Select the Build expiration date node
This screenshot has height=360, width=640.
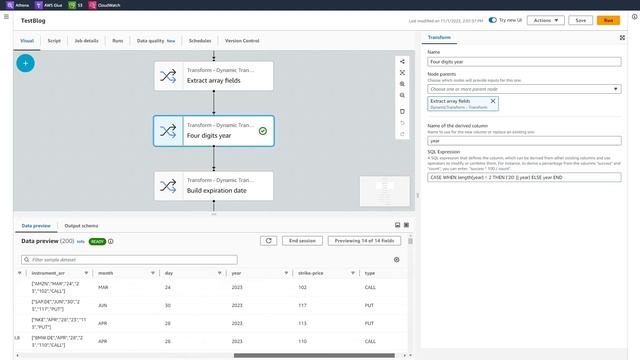click(x=213, y=186)
